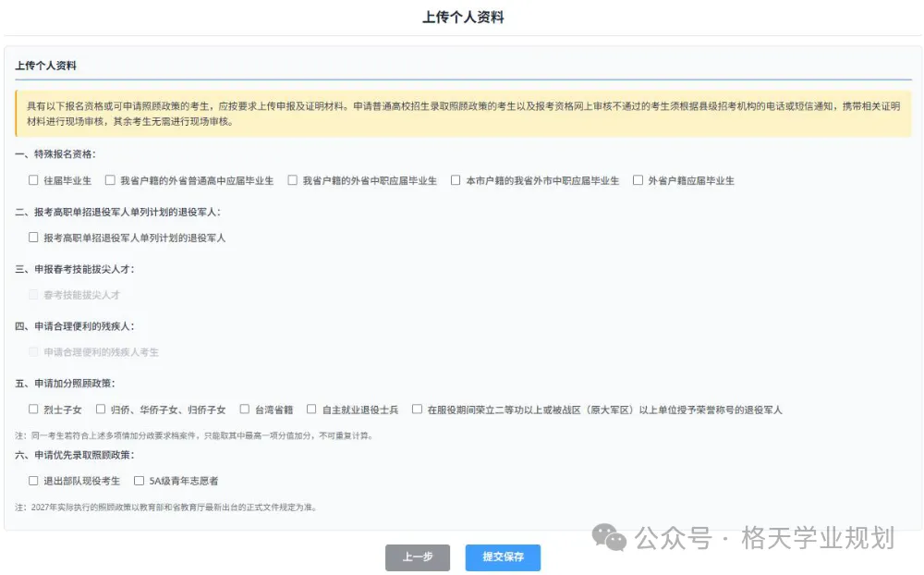Screen dimensions: 924x575
Task: Click the note about 2027年实际执行的照顾政策
Action: [x=166, y=508]
